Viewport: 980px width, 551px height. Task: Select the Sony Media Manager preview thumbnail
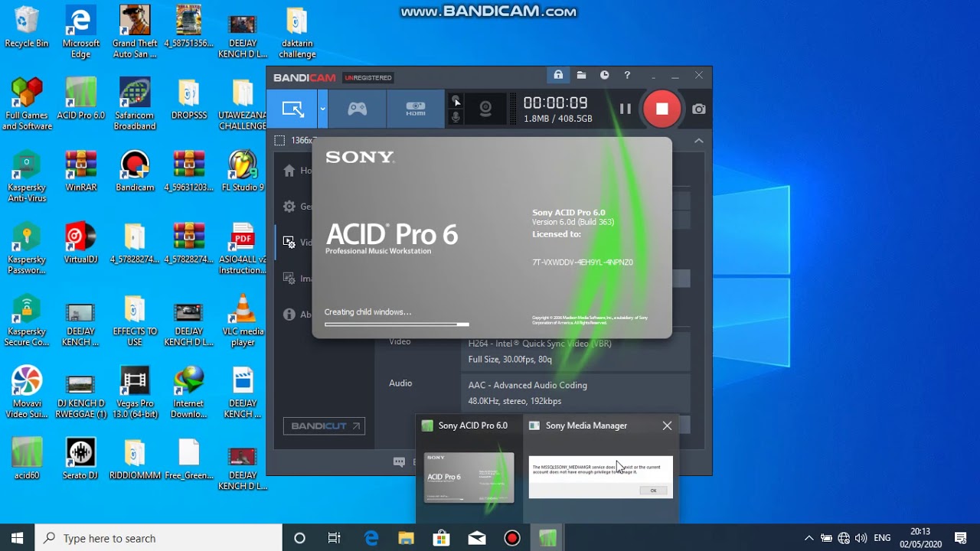[600, 477]
